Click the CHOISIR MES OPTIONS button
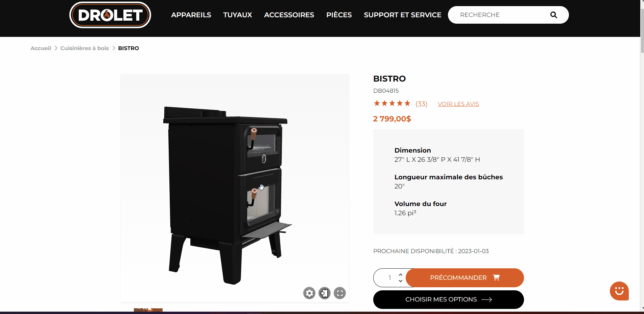The width and height of the screenshot is (644, 314). 449,299
